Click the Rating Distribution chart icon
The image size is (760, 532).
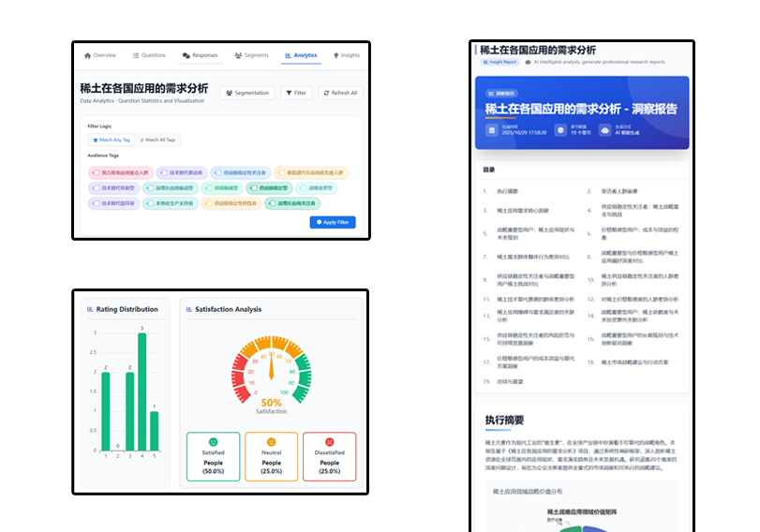tap(90, 309)
